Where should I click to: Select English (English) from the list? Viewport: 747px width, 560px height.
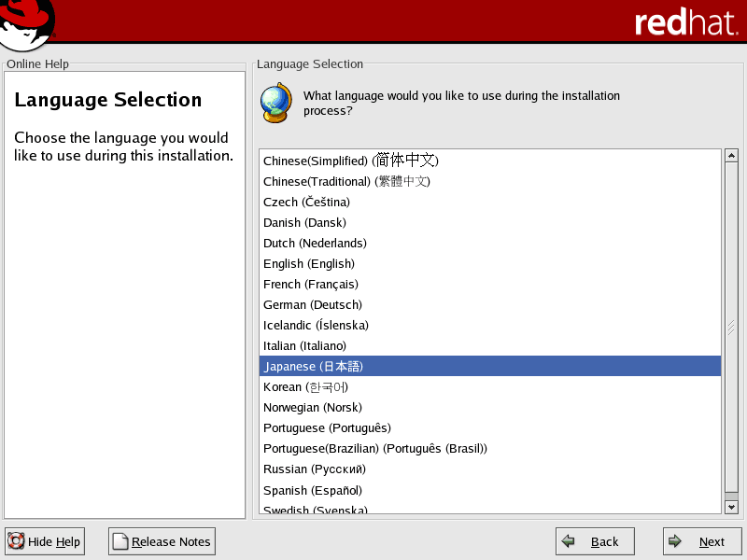click(x=309, y=264)
